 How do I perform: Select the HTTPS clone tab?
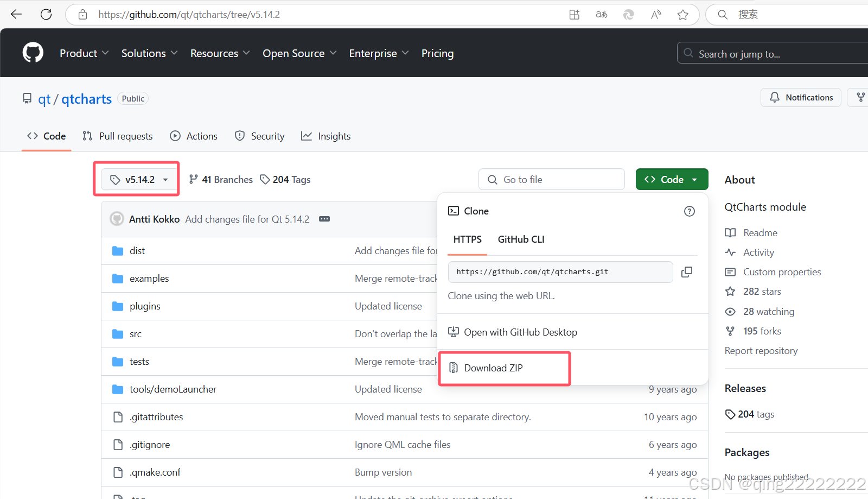(x=468, y=239)
